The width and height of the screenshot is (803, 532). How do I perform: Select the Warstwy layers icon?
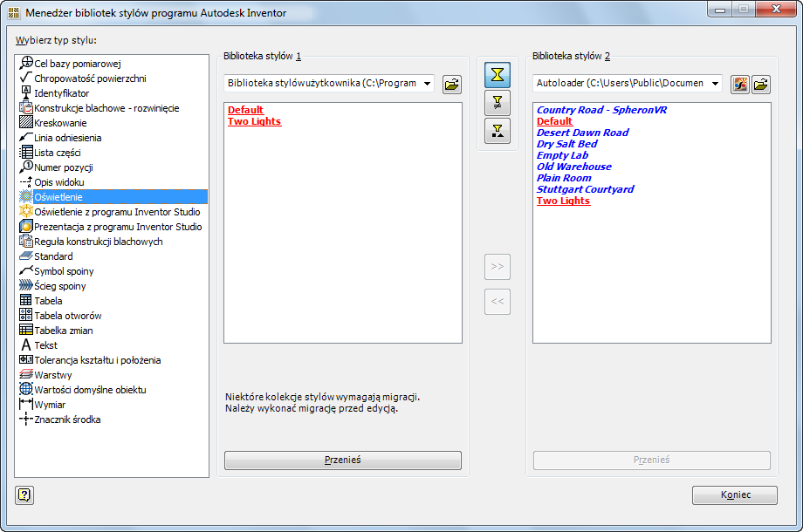coord(26,374)
